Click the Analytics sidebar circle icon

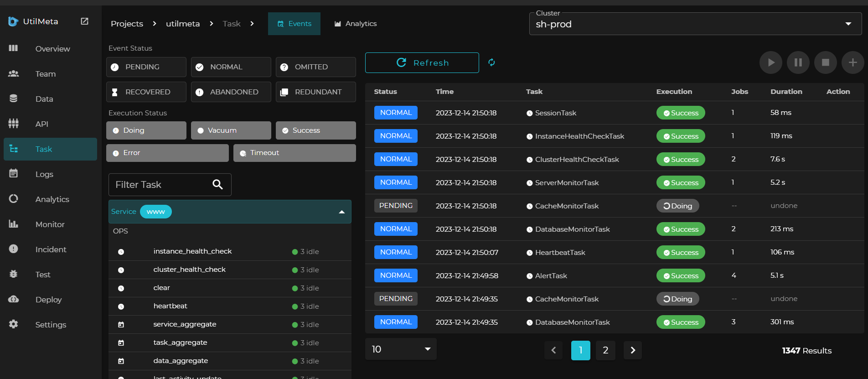[13, 198]
